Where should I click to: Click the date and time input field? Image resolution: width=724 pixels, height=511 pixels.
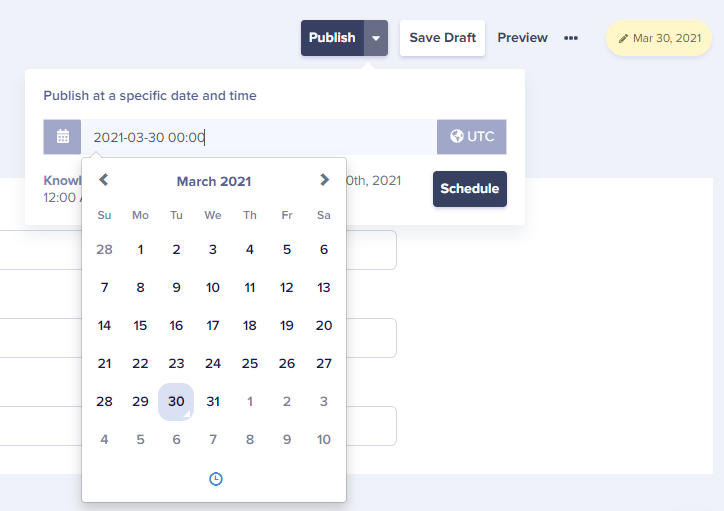pos(259,137)
